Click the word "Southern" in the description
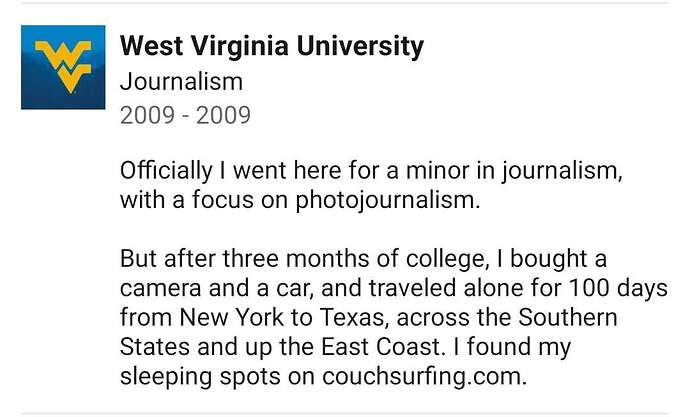The image size is (690, 417). [568, 317]
